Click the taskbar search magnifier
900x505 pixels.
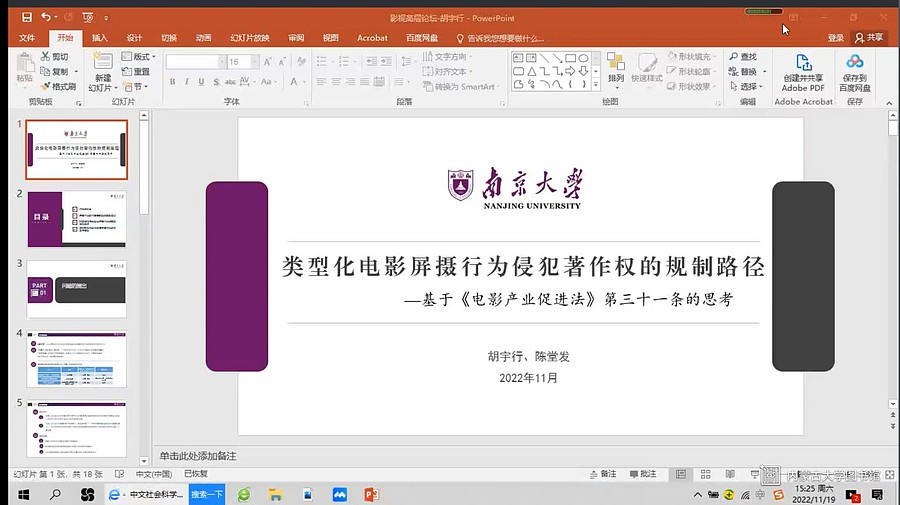[55, 494]
